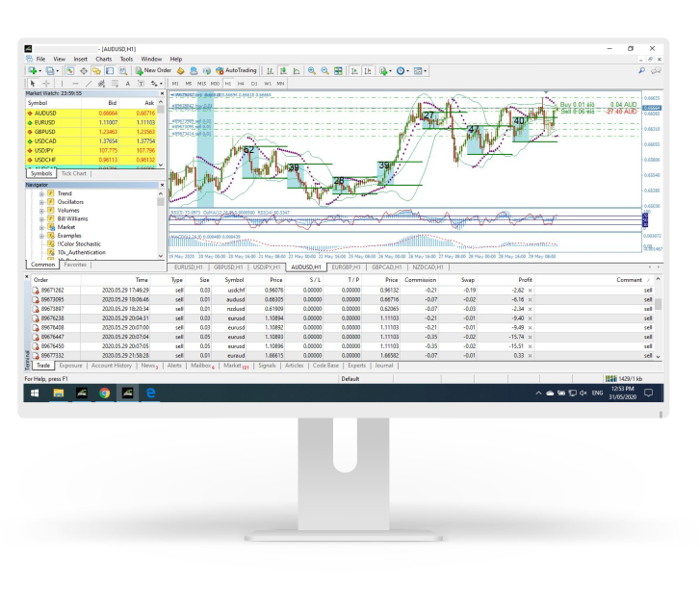
Task: Expand the Bill Williams folder
Action: [x=41, y=219]
